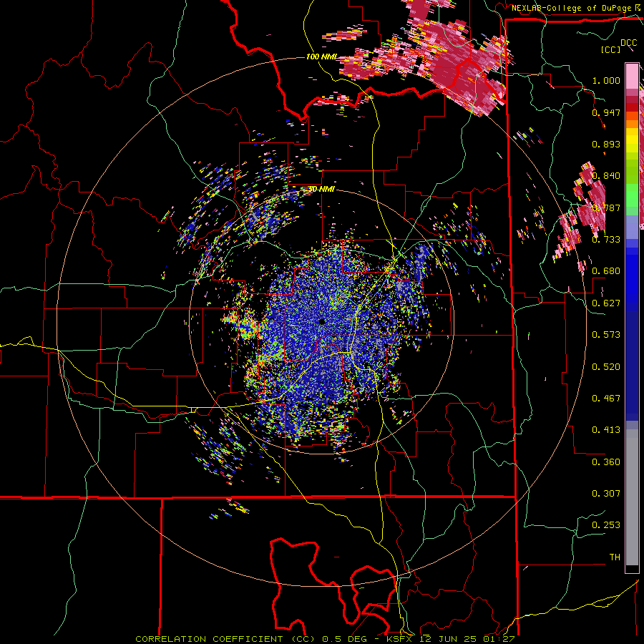Click the 0.840 scale value

(x=606, y=176)
